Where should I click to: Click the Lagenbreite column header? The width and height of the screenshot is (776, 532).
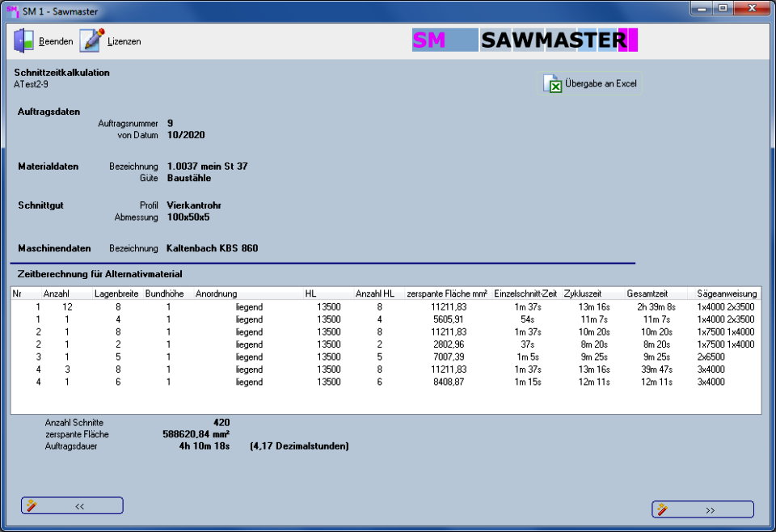(x=117, y=293)
